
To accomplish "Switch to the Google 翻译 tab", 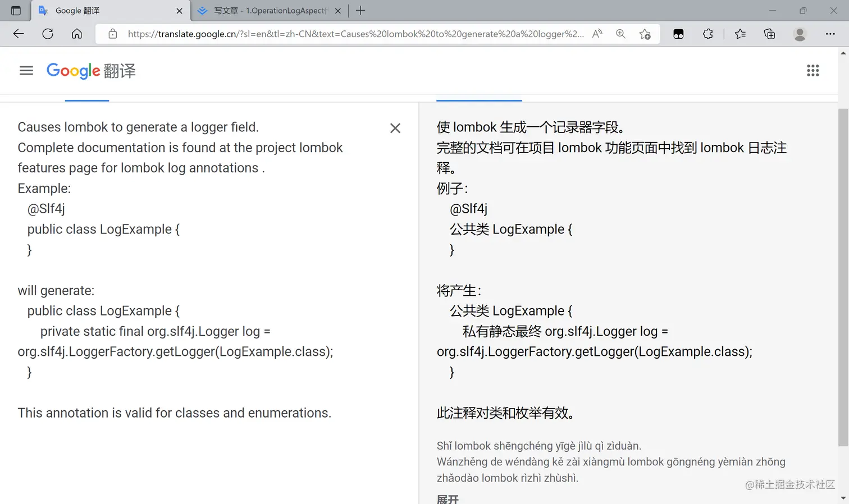I will tap(111, 11).
